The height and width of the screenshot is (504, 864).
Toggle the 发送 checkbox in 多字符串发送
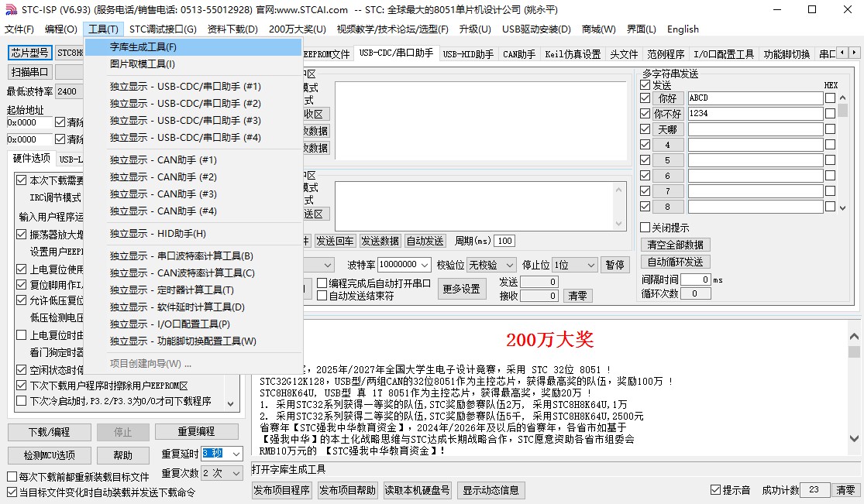tap(645, 85)
